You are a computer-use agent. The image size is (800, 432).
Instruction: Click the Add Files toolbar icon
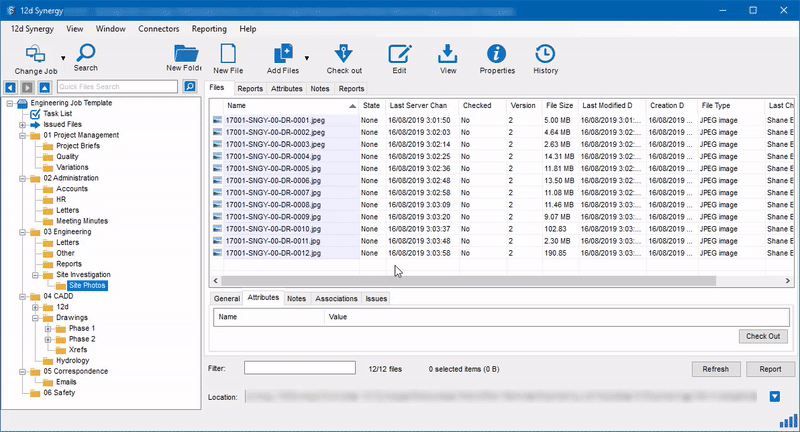[282, 55]
